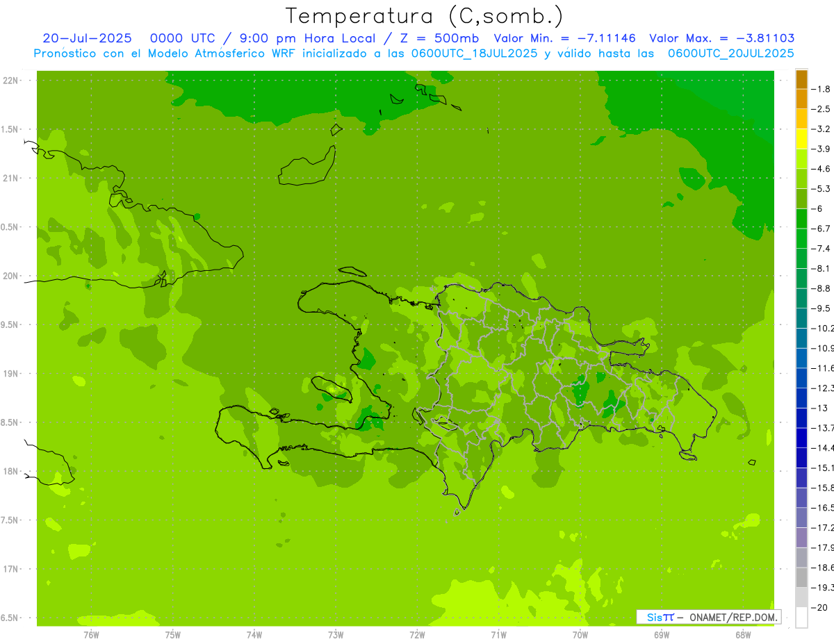Click the '70W' longitude label

pyautogui.click(x=580, y=635)
